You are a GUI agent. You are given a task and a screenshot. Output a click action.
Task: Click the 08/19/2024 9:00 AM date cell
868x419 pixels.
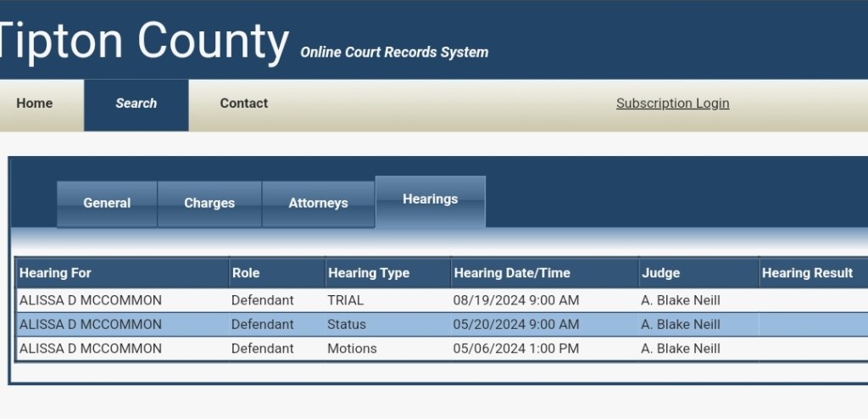[x=516, y=300]
